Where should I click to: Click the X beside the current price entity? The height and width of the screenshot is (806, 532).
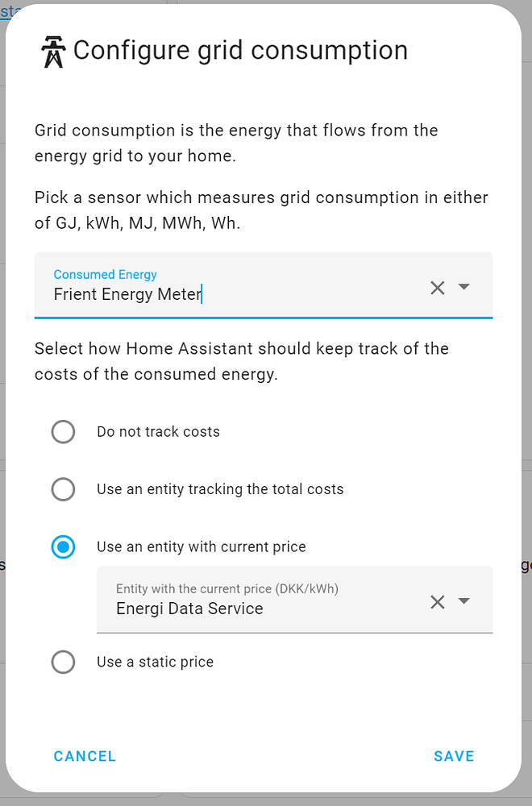coord(438,601)
